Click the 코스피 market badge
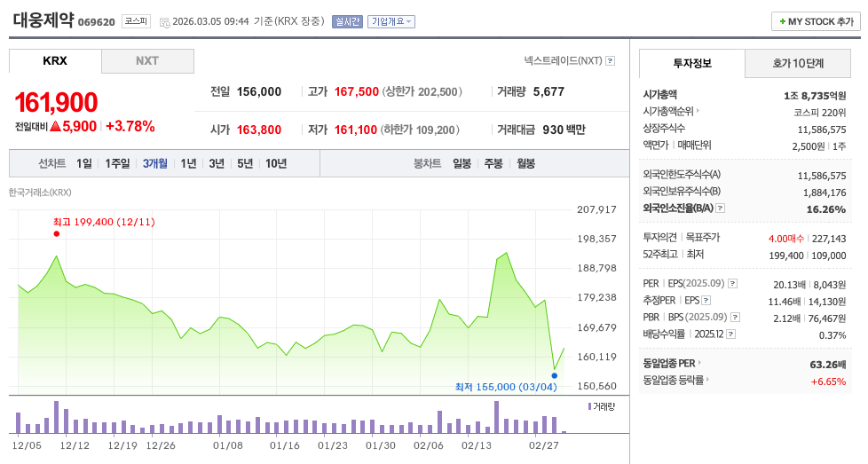The width and height of the screenshot is (868, 464). [136, 21]
